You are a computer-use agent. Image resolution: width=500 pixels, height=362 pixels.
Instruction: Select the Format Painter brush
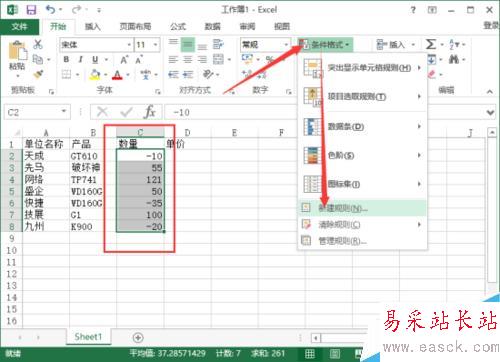coord(38,74)
